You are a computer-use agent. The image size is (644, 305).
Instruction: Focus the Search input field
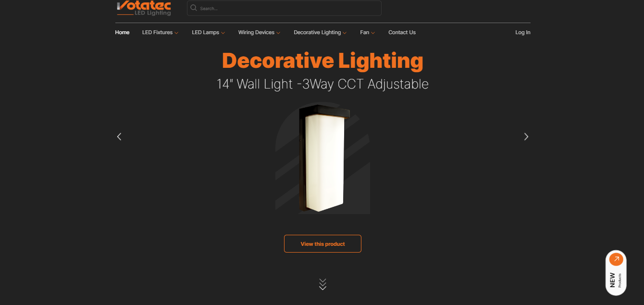(x=284, y=8)
